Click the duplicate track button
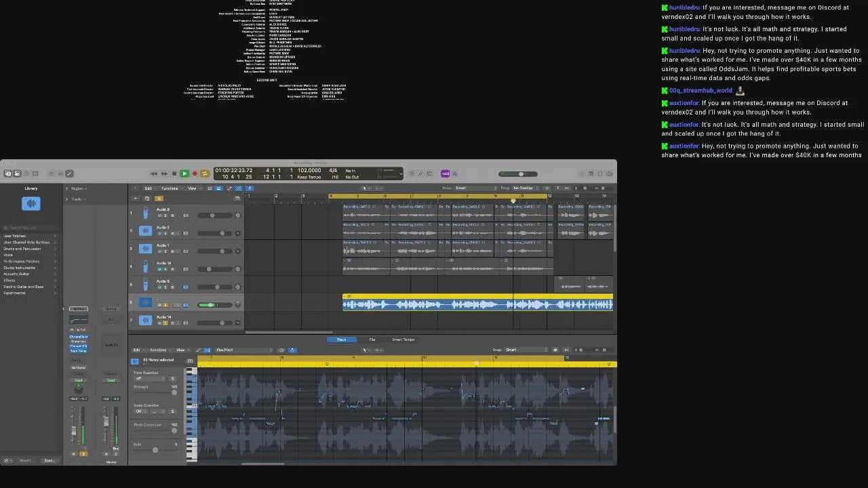 [146, 199]
